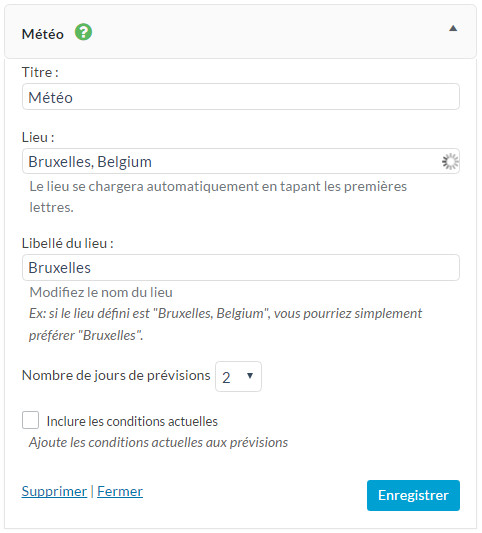Open the forecast days dropdown showing 2

(x=238, y=376)
